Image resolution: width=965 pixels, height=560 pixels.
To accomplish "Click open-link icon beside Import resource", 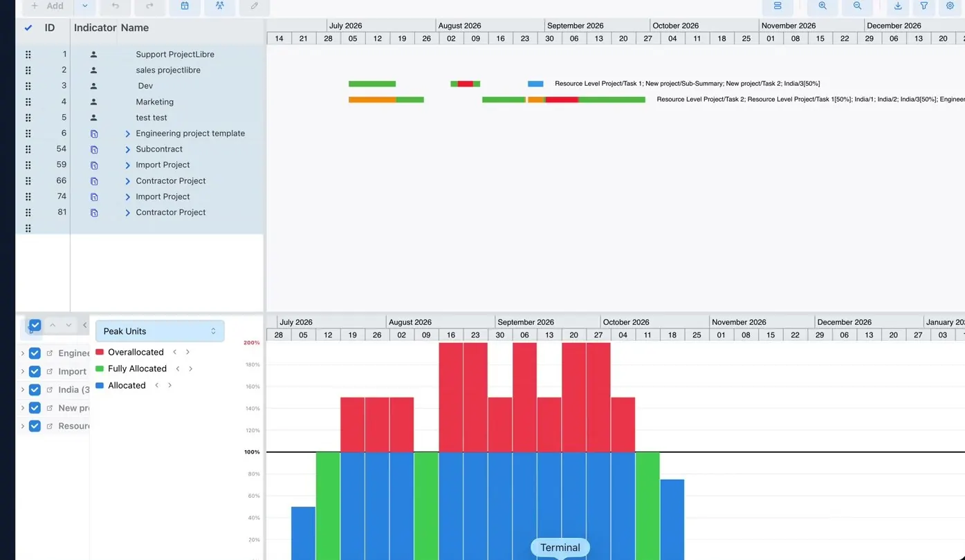I will click(x=49, y=371).
